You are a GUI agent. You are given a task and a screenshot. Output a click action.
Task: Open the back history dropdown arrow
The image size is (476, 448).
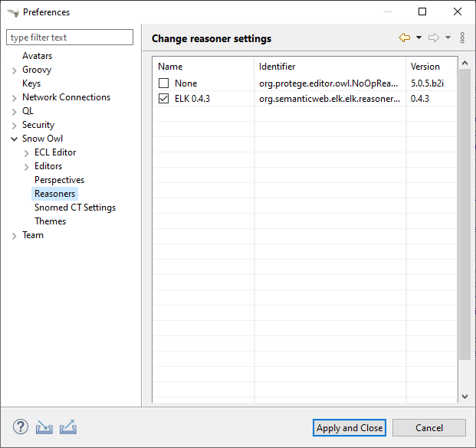pyautogui.click(x=419, y=38)
